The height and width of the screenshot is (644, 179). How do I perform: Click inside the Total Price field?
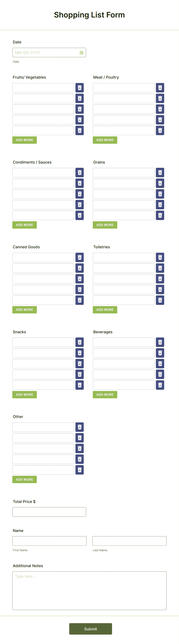(49, 512)
